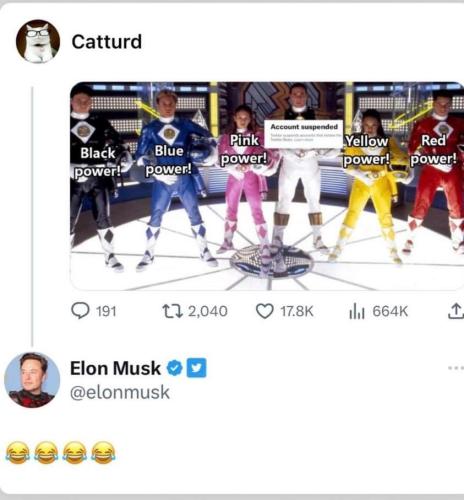Open the @elonmusk handle link
This screenshot has height=500, width=464.
coord(120,392)
